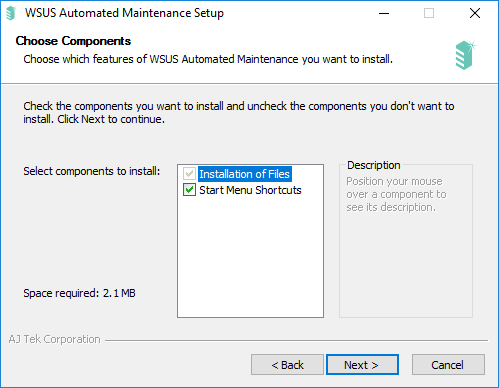Select the Start Menu Shortcuts label

click(x=250, y=190)
